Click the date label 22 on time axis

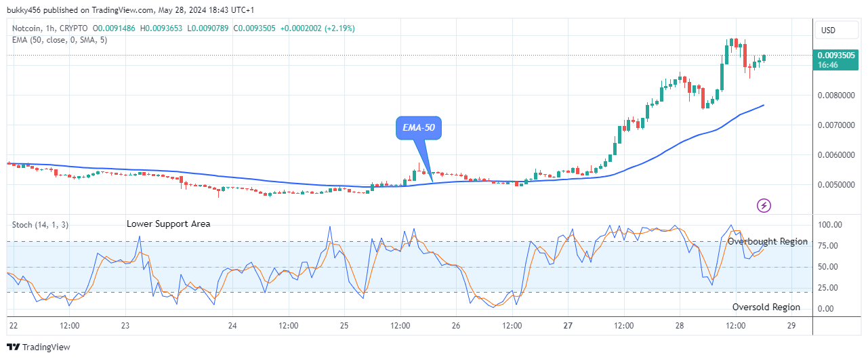click(15, 326)
